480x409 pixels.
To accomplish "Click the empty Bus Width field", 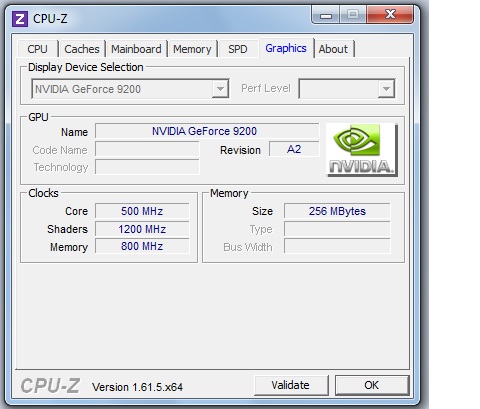I will point(337,246).
